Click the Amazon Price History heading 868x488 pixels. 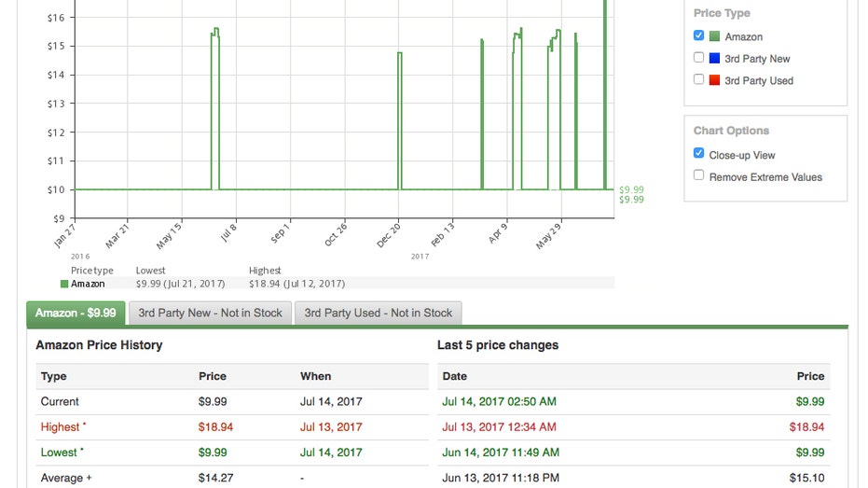pos(99,345)
